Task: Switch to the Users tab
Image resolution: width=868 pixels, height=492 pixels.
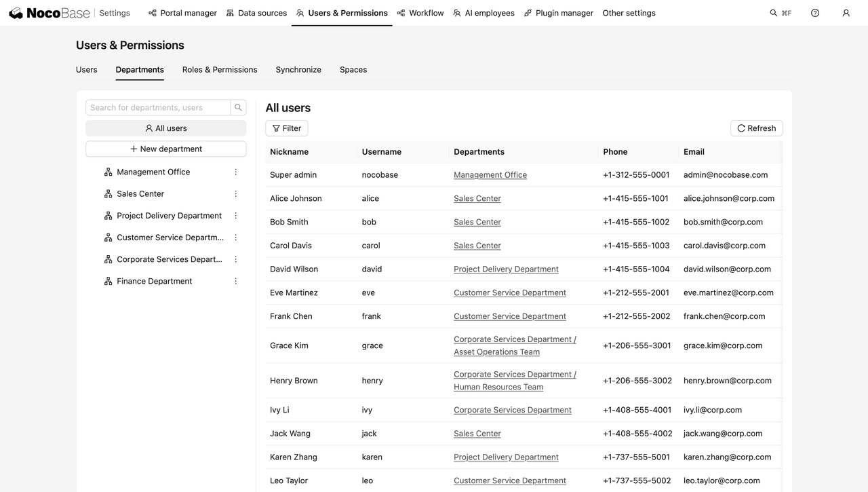Action: [x=87, y=69]
